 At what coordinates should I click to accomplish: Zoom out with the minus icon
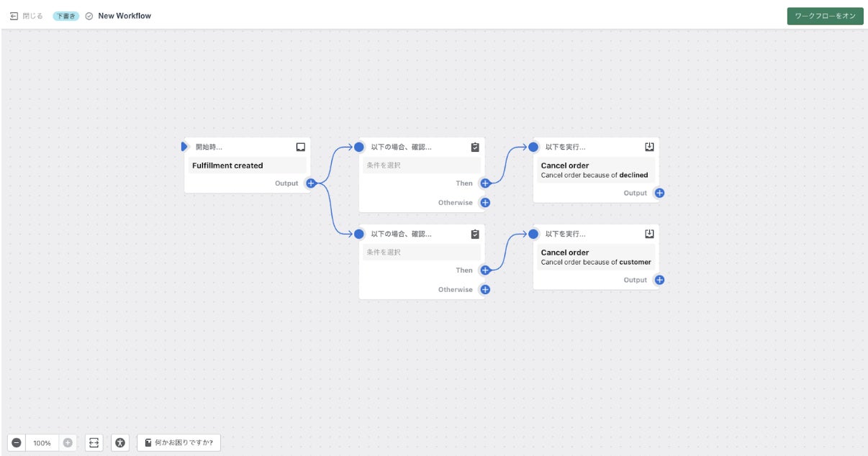17,443
